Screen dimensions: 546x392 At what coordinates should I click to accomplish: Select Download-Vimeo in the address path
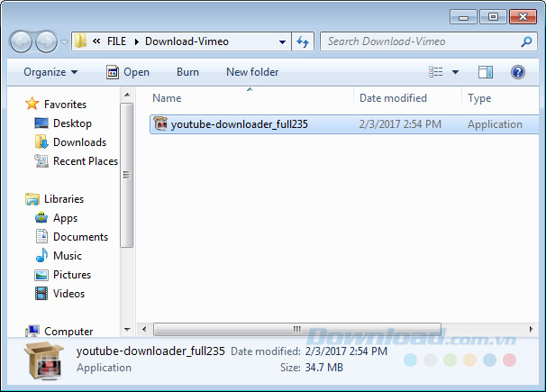pyautogui.click(x=187, y=41)
